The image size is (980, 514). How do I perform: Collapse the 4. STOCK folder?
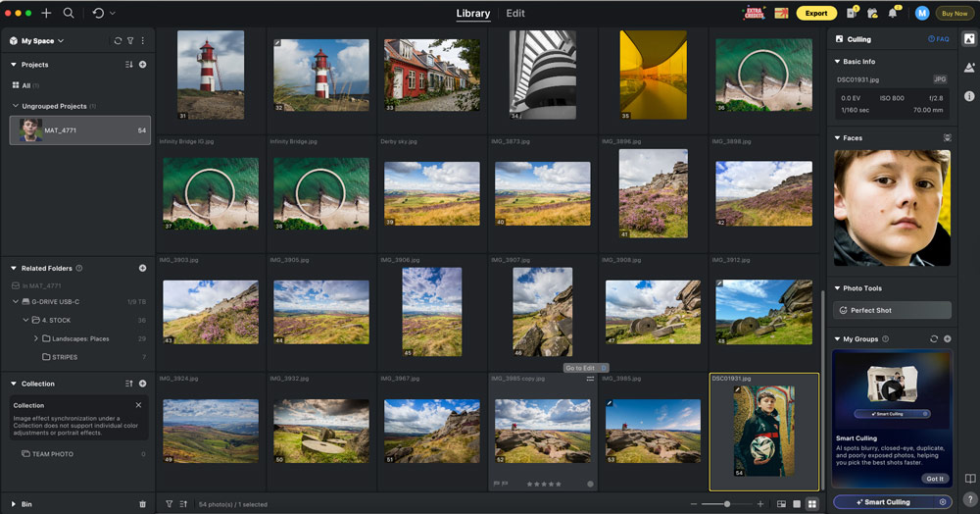25,320
